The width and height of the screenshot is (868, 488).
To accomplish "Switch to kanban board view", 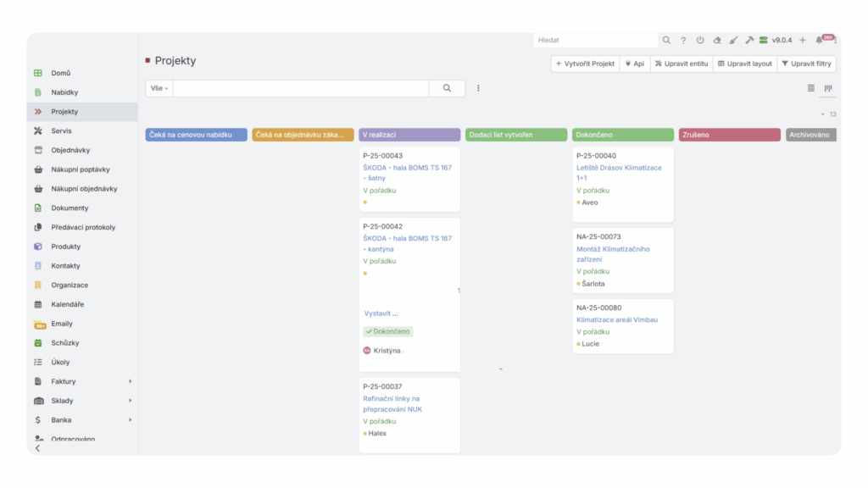I will (828, 88).
